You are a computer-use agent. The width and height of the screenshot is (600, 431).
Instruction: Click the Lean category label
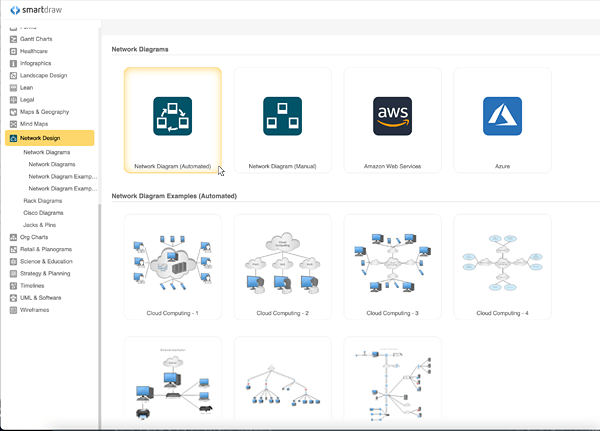point(26,88)
